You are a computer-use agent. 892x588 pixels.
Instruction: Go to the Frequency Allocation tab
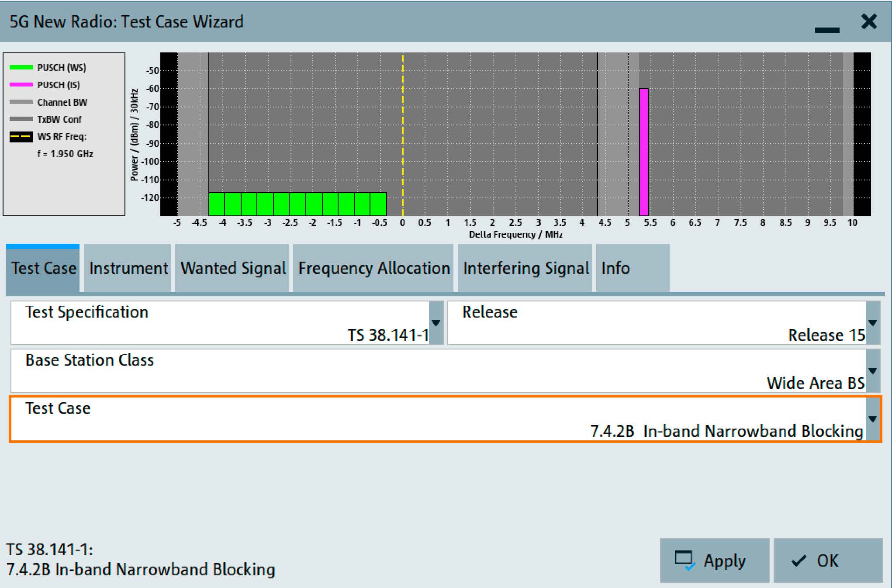click(x=374, y=268)
